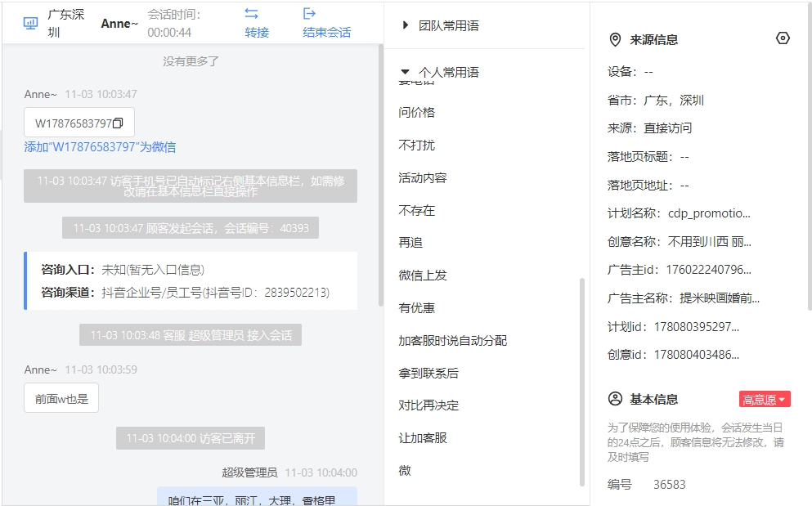Select quick phrase 加客服时说自动分配

point(452,340)
